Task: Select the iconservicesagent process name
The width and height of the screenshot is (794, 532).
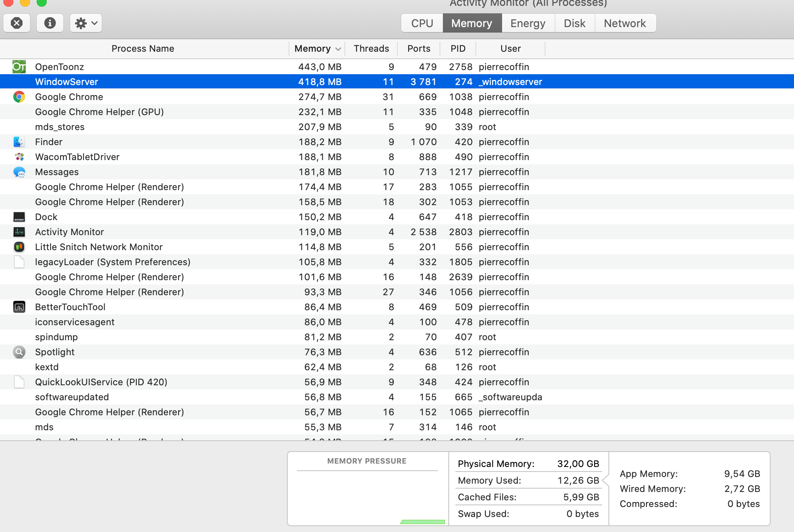Action: (x=75, y=322)
